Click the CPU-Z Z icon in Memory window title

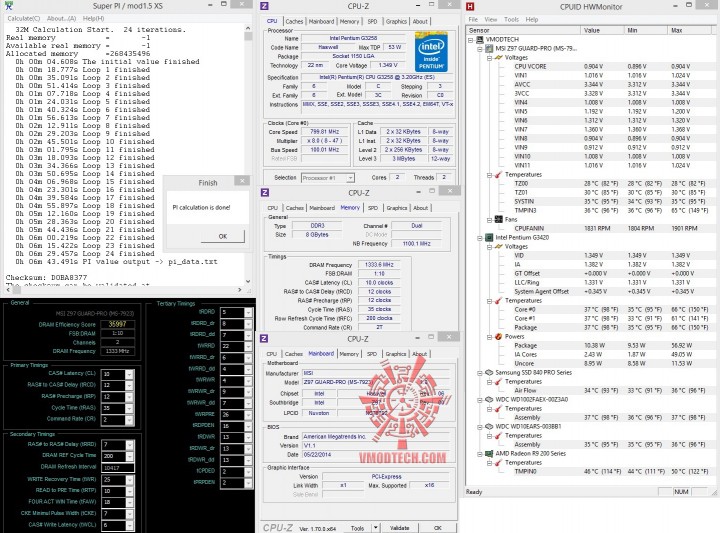click(264, 192)
